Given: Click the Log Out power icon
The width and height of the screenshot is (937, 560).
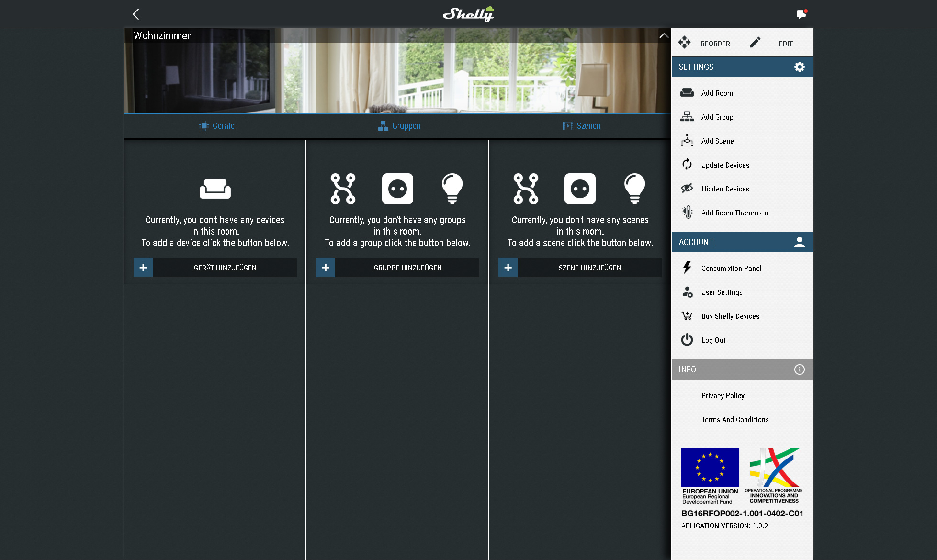Looking at the screenshot, I should click(687, 339).
